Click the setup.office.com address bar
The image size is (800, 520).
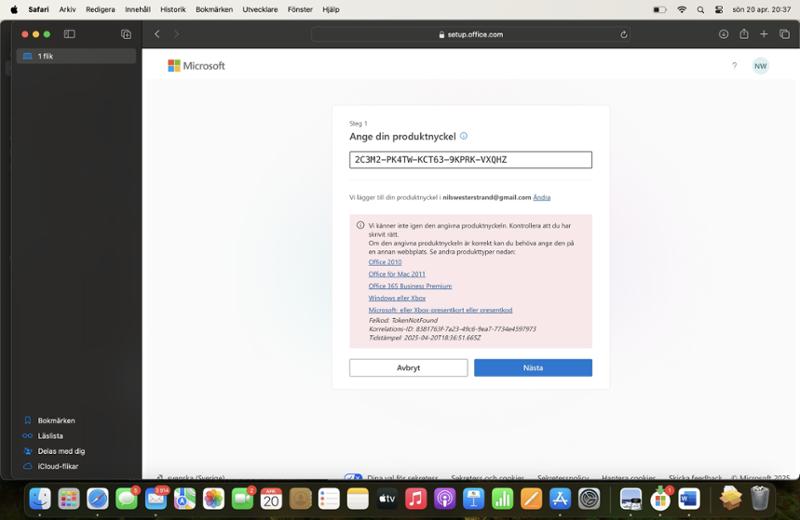(x=470, y=34)
